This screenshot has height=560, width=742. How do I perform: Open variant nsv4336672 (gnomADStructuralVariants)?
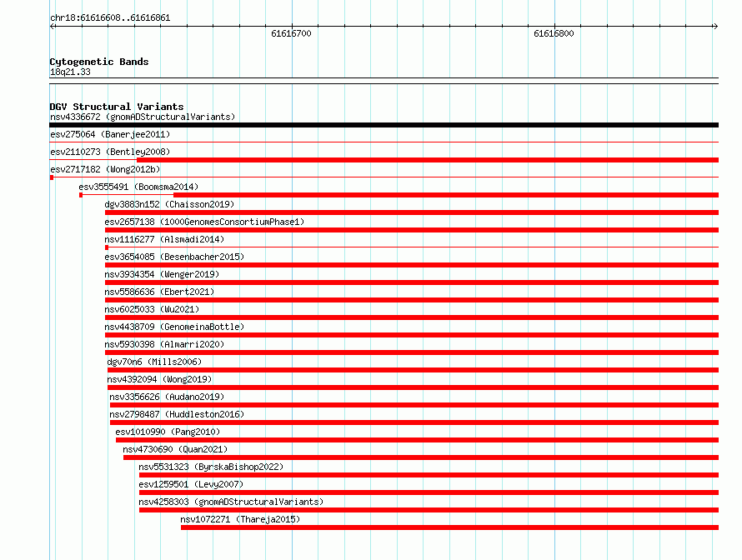click(x=143, y=117)
